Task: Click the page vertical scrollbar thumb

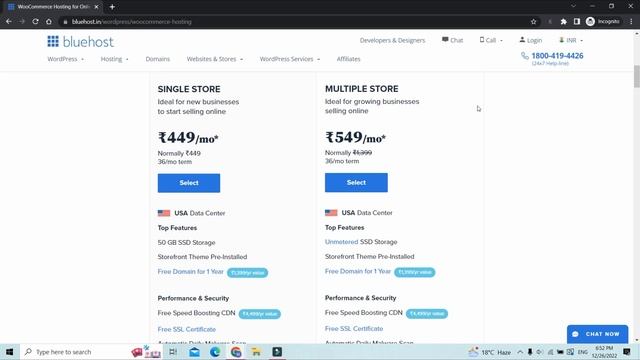Action: click(636, 76)
